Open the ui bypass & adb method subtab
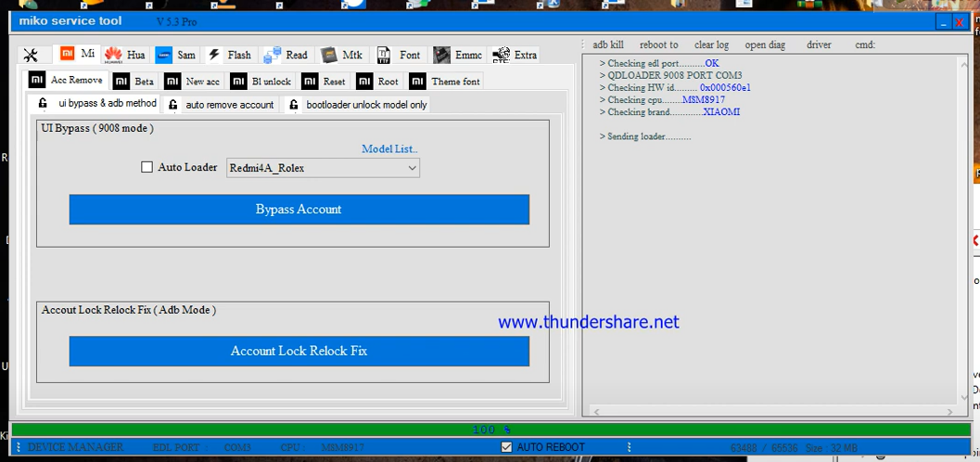980x462 pixels. pos(93,103)
